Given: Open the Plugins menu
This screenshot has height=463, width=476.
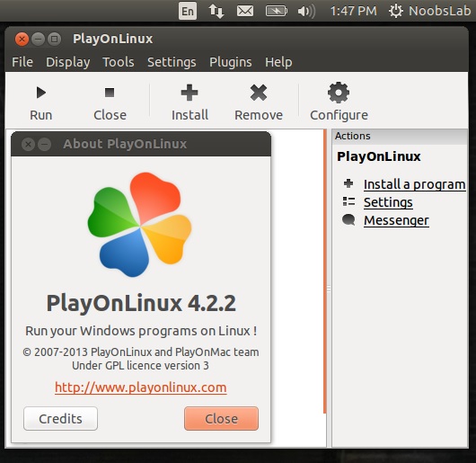Looking at the screenshot, I should point(231,62).
